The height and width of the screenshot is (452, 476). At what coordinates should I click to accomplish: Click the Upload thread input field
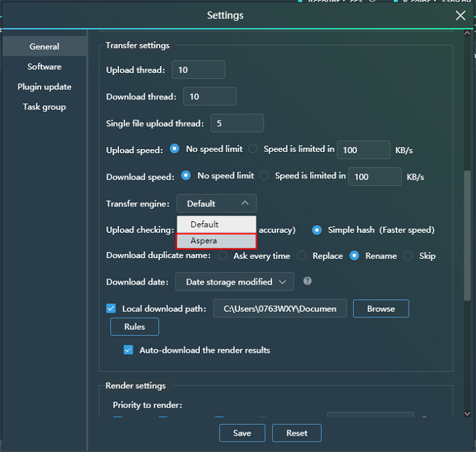pyautogui.click(x=199, y=69)
